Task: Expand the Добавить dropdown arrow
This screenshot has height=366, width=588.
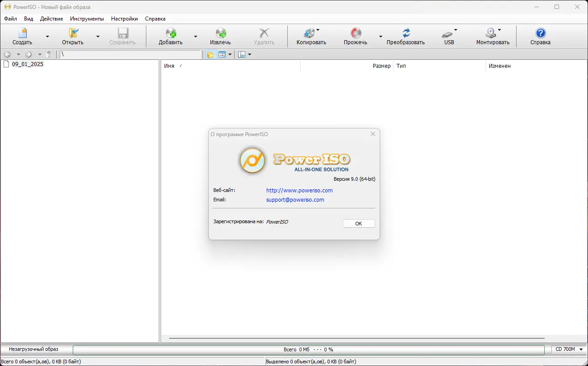Action: pyautogui.click(x=195, y=37)
